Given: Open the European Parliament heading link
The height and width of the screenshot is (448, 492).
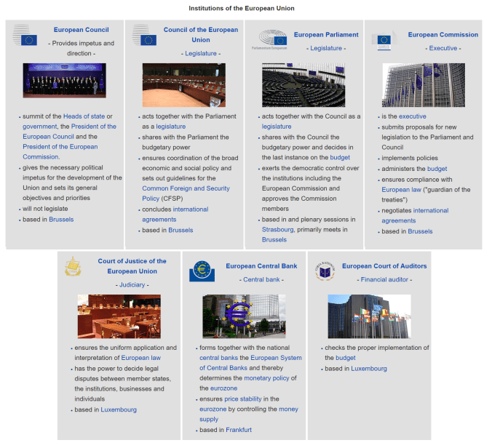Looking at the screenshot, I should (x=326, y=34).
